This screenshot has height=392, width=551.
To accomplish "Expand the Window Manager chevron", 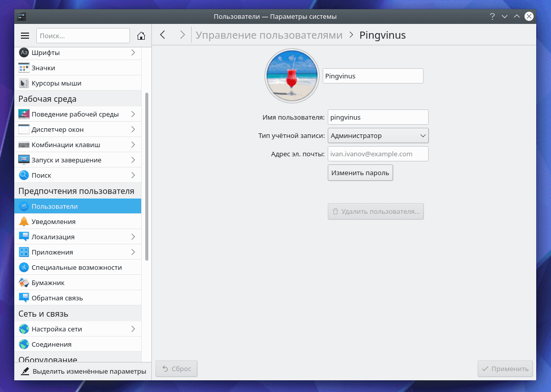I will 133,129.
